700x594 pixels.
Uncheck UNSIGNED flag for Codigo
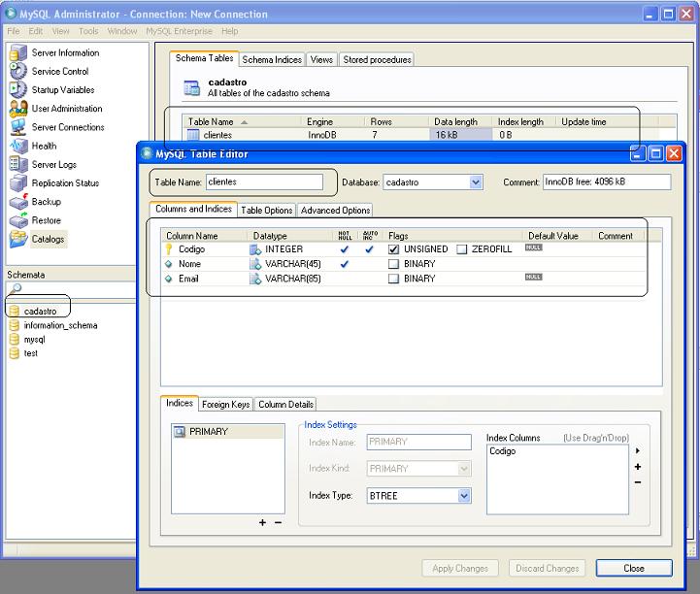point(393,249)
